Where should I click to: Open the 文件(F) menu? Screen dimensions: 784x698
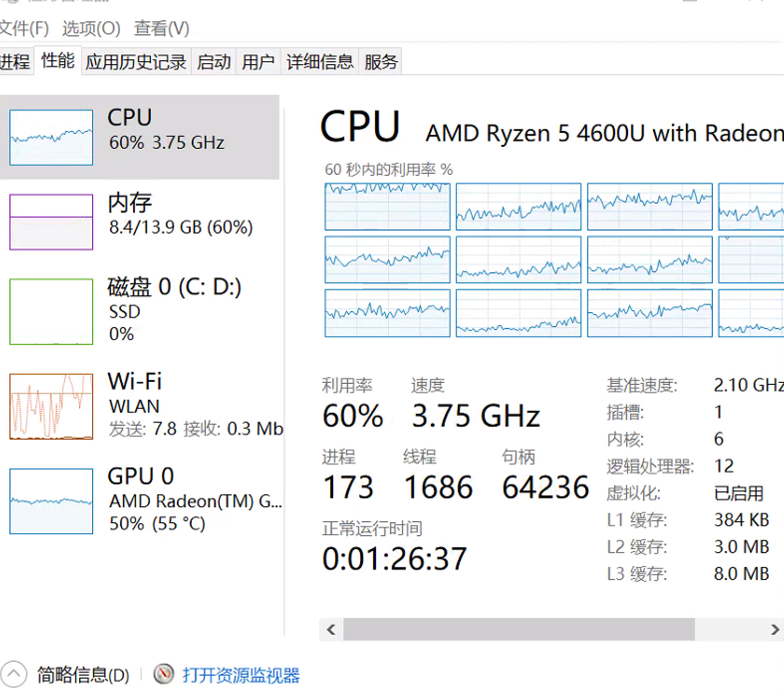[x=23, y=28]
